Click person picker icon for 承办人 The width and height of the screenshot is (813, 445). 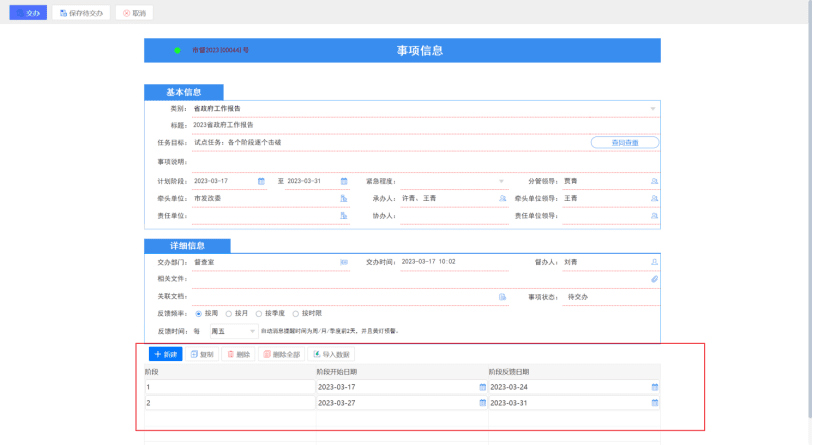coord(502,198)
